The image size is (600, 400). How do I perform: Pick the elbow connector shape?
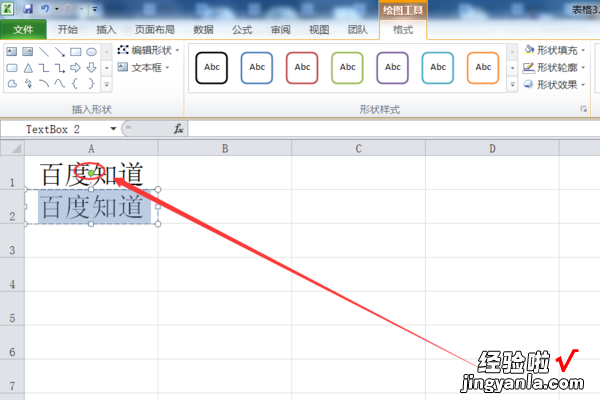coord(44,68)
